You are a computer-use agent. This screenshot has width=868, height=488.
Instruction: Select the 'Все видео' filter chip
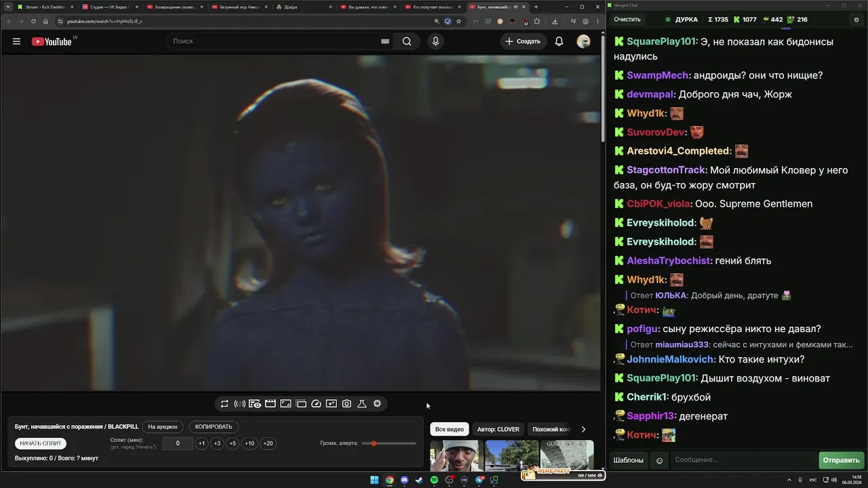450,430
